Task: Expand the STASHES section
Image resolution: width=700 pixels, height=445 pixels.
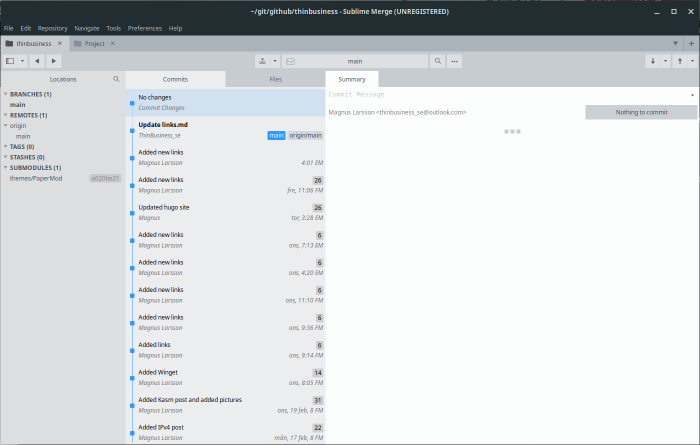Action: coord(5,157)
